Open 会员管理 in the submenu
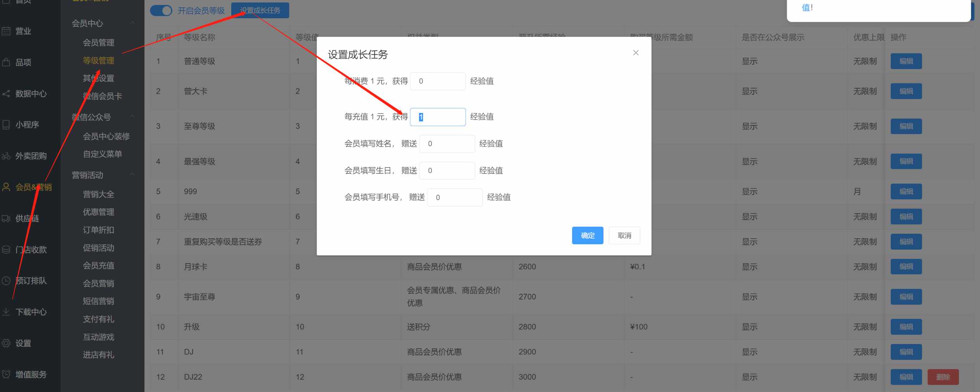Viewport: 980px width, 392px height. coord(98,43)
